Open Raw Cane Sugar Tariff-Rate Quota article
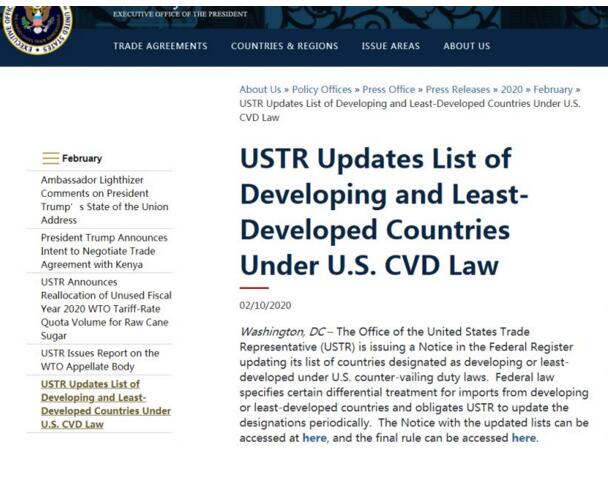This screenshot has width=608, height=485. coord(106,309)
